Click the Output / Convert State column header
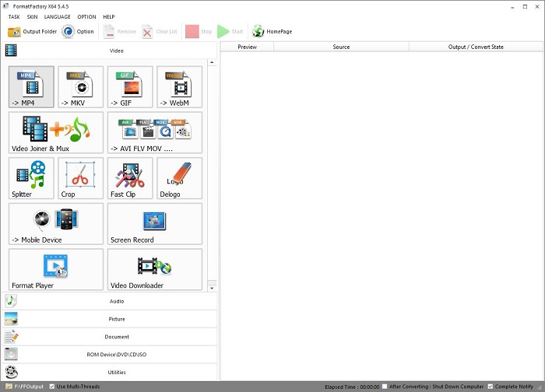The image size is (545, 392). pyautogui.click(x=476, y=47)
